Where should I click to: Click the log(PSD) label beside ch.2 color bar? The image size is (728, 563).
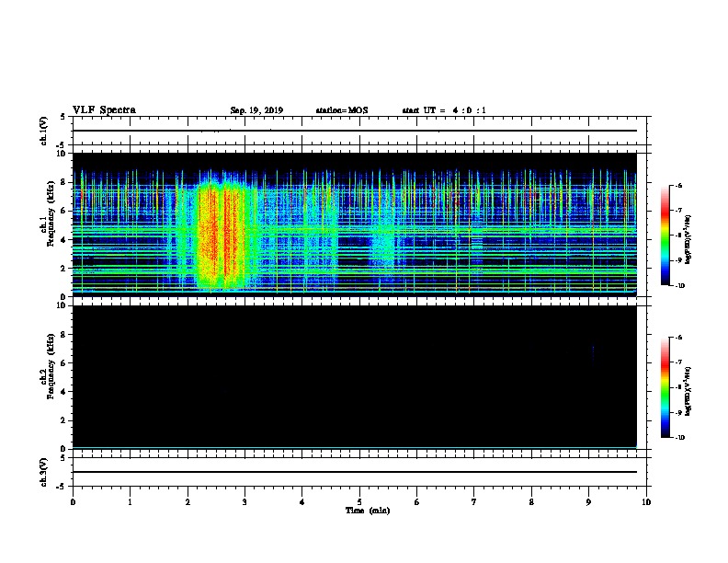pos(688,392)
